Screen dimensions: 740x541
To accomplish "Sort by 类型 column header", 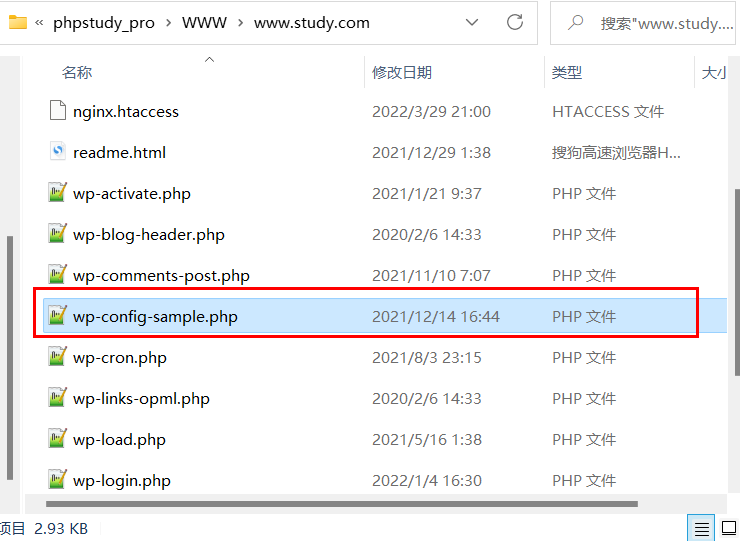I will point(567,72).
